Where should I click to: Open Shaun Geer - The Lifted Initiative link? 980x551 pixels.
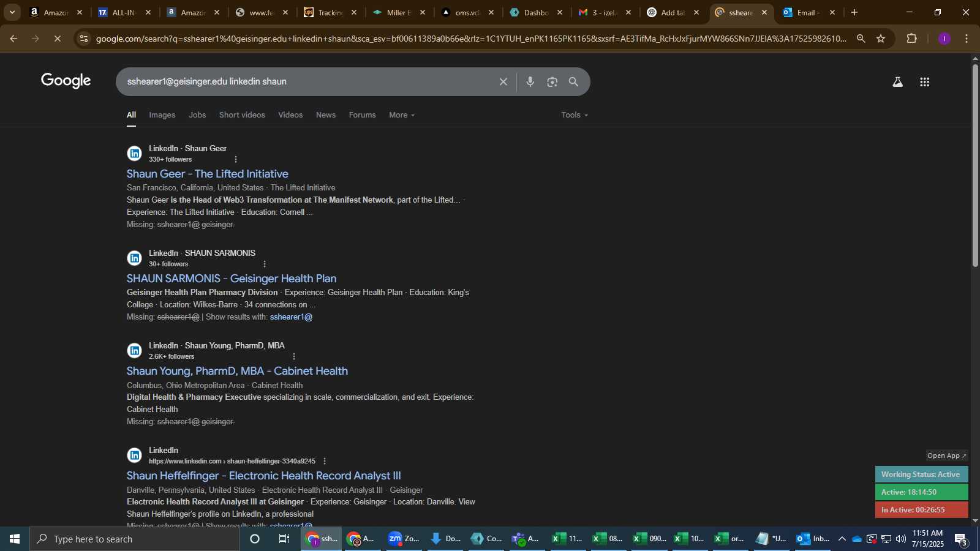tap(208, 174)
